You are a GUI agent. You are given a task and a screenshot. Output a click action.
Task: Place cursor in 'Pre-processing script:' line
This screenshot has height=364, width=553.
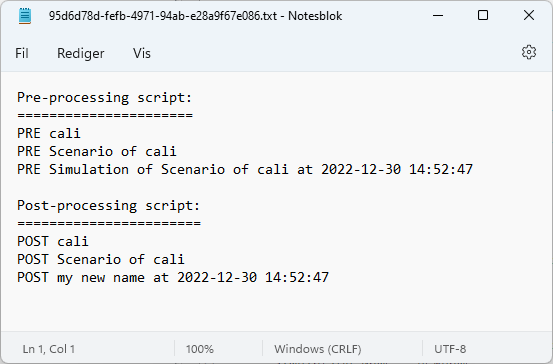point(105,97)
